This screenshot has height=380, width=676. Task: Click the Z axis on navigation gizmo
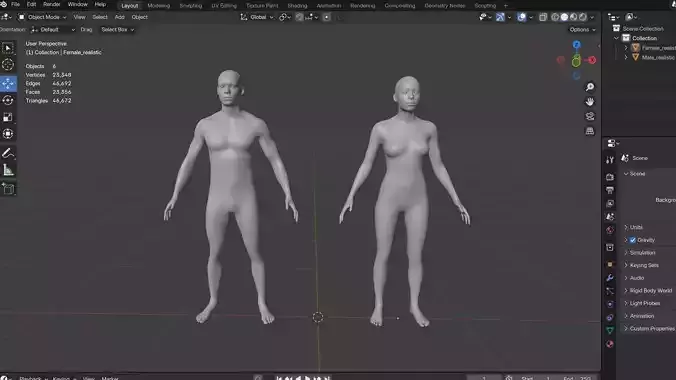tap(576, 44)
